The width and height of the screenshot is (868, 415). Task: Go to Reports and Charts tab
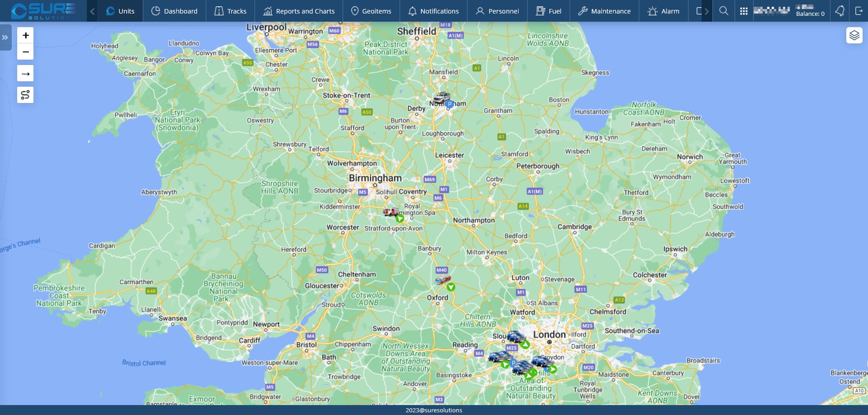pos(299,11)
